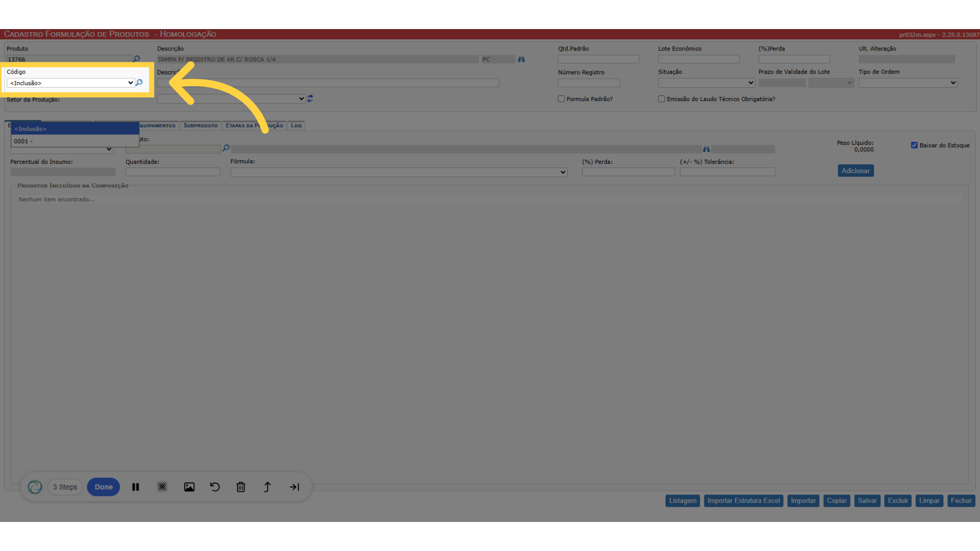Click the magnifier icon beside Produto field

[136, 59]
